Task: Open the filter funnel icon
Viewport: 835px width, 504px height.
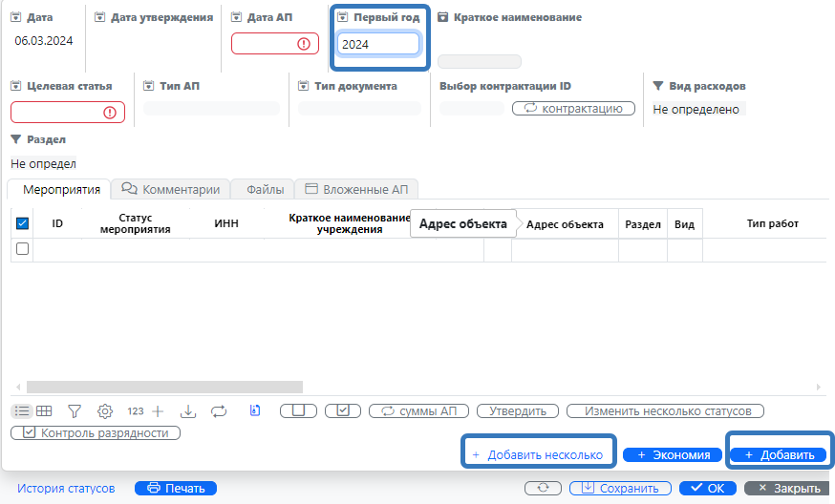Action: tap(75, 411)
